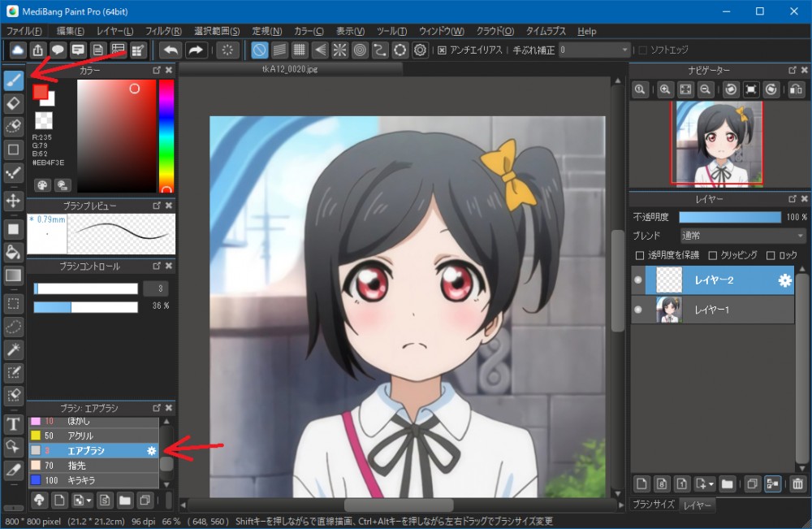Image resolution: width=812 pixels, height=529 pixels.
Task: Enable the parallel lines snap guide
Action: pos(279,50)
